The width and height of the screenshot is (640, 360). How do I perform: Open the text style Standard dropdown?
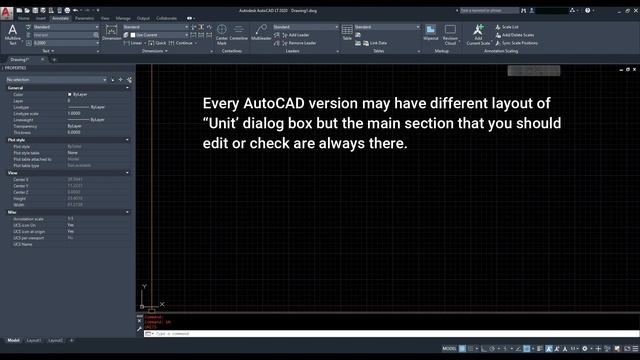66,27
